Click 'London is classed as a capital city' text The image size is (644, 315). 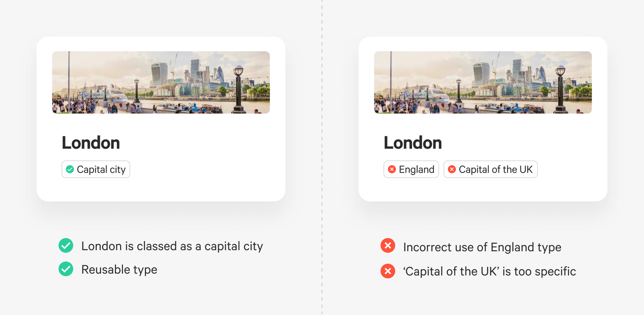(172, 247)
